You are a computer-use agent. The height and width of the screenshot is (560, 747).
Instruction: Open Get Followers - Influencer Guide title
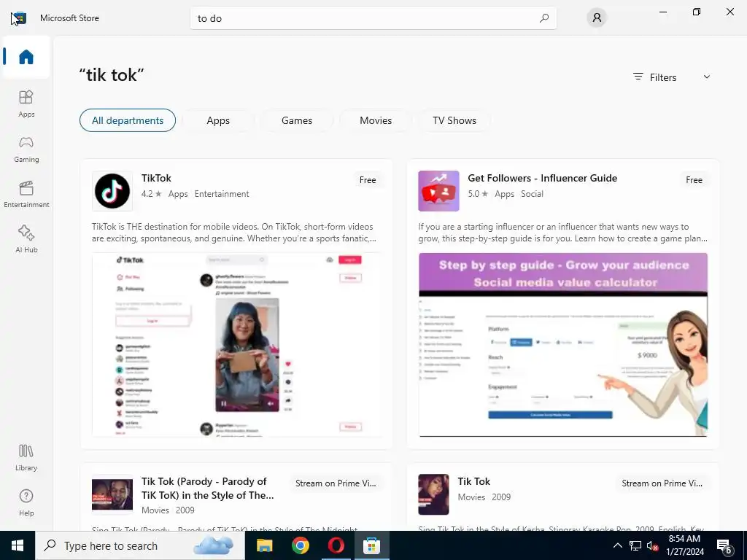pos(543,178)
